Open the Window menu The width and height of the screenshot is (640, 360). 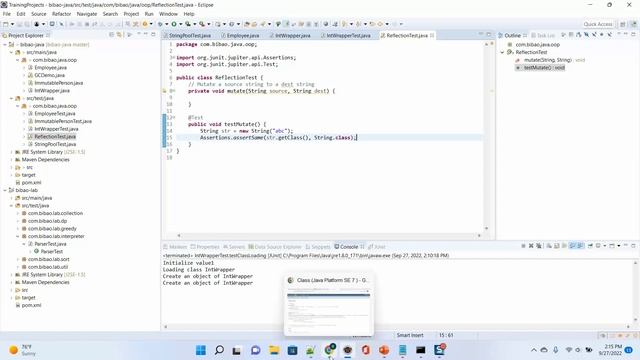click(168, 14)
